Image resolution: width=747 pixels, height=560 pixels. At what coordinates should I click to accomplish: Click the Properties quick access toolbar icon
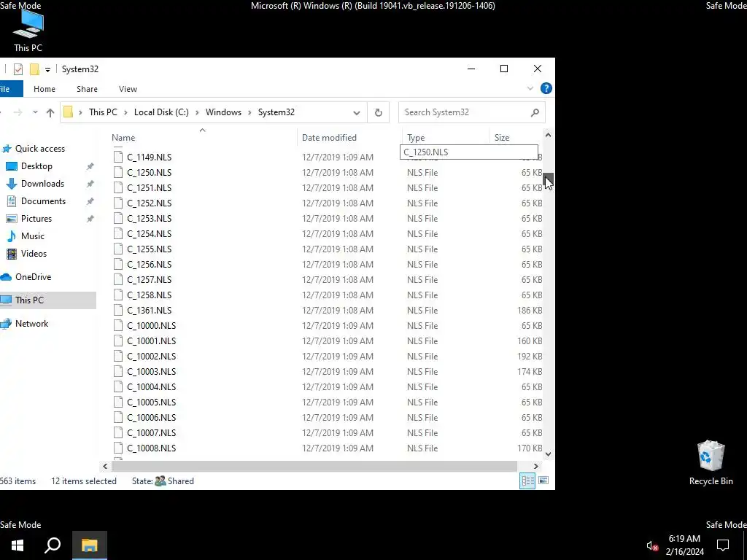(x=18, y=69)
